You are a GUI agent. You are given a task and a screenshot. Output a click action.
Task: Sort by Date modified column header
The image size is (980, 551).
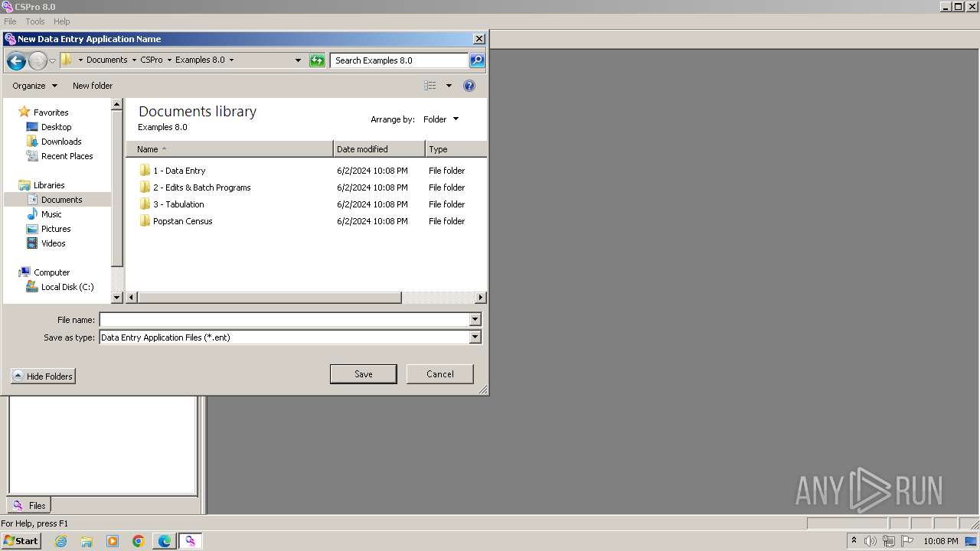click(x=379, y=149)
